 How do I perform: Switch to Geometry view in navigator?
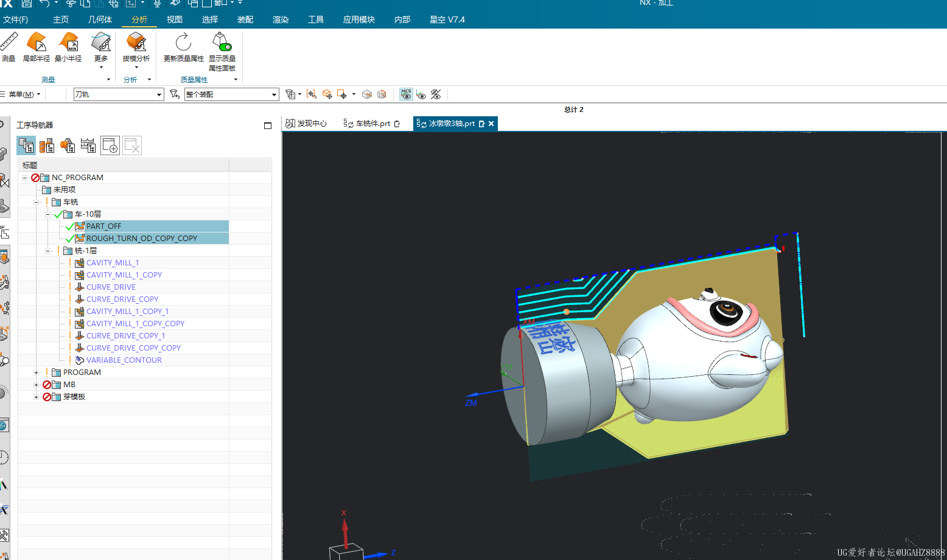click(68, 145)
